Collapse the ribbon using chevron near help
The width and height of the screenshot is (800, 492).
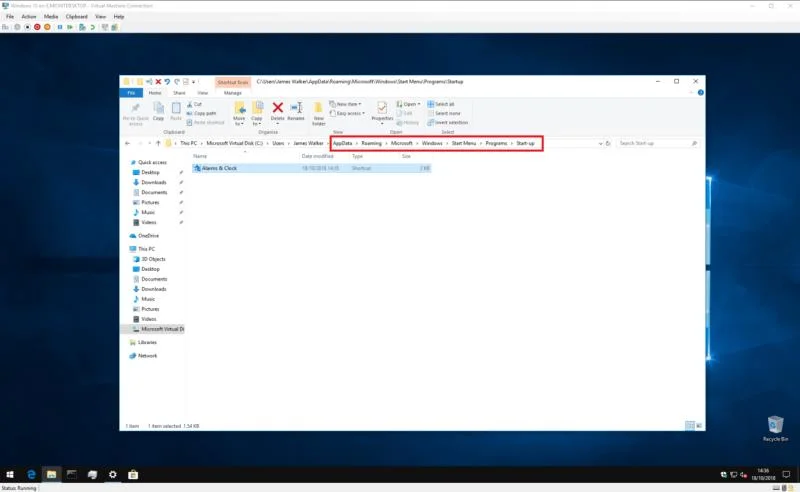click(691, 92)
